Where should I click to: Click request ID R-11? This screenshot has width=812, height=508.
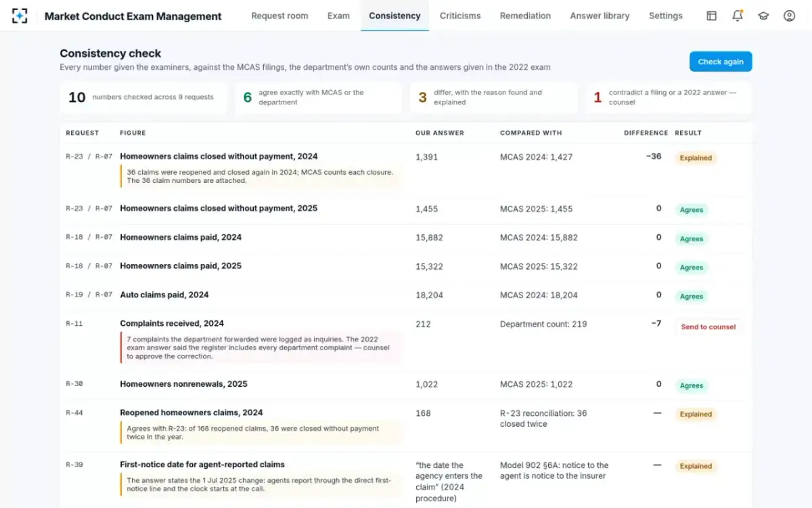click(x=74, y=324)
